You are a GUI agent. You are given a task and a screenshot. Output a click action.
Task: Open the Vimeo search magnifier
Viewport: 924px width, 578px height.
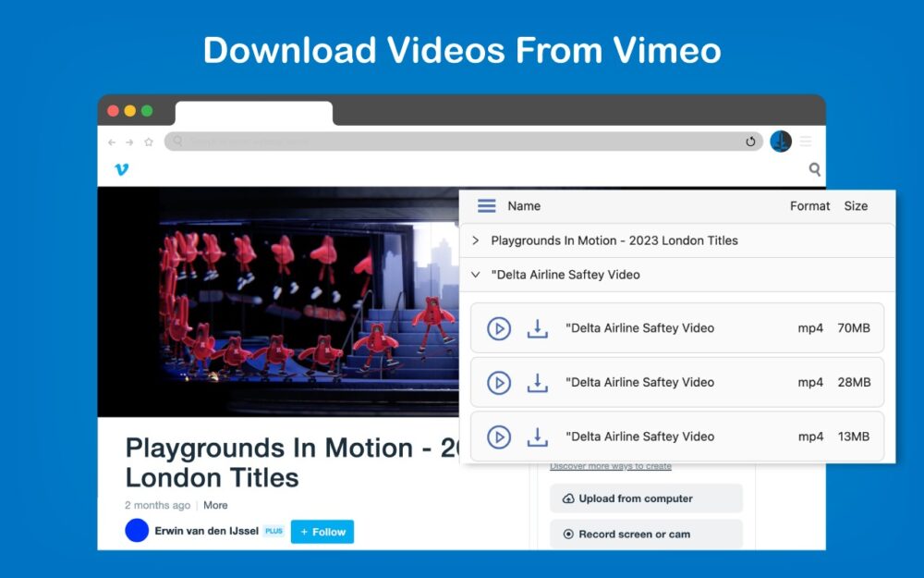click(x=814, y=169)
